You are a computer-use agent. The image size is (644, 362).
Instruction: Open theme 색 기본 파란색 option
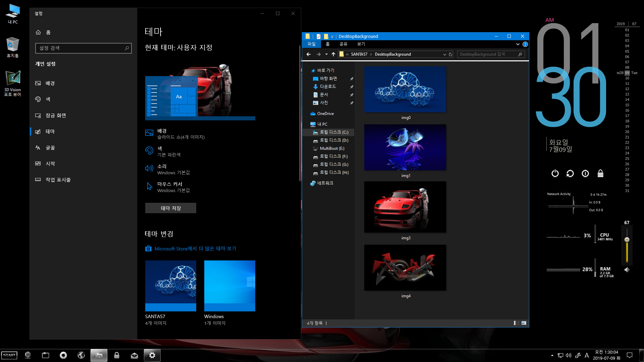(x=163, y=152)
